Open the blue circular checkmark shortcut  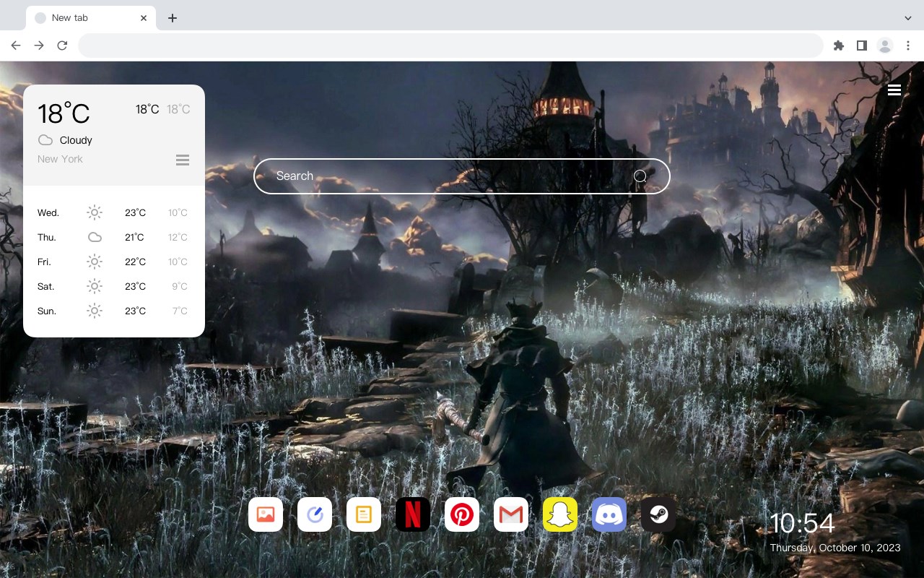pyautogui.click(x=315, y=514)
